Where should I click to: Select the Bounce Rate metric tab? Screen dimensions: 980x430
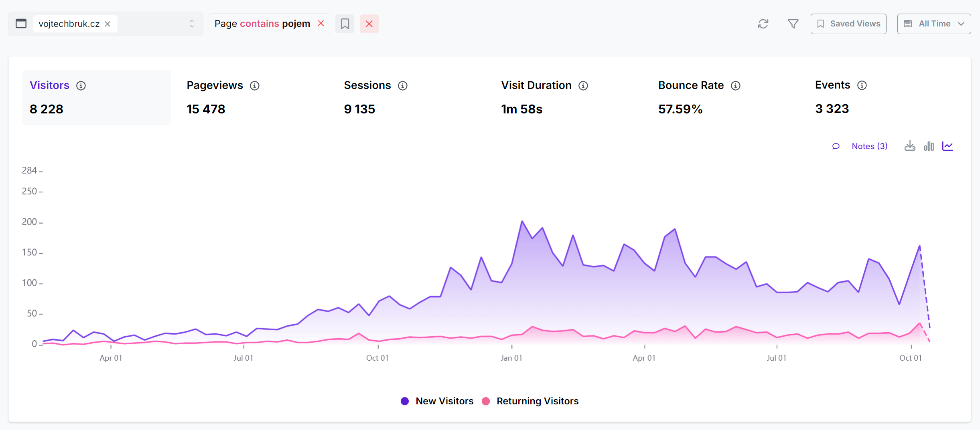coord(726,97)
